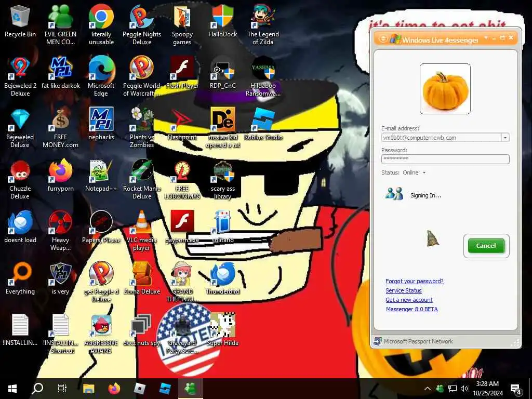The height and width of the screenshot is (399, 532).
Task: Select the Flashpoint desktop icon
Action: (x=182, y=125)
